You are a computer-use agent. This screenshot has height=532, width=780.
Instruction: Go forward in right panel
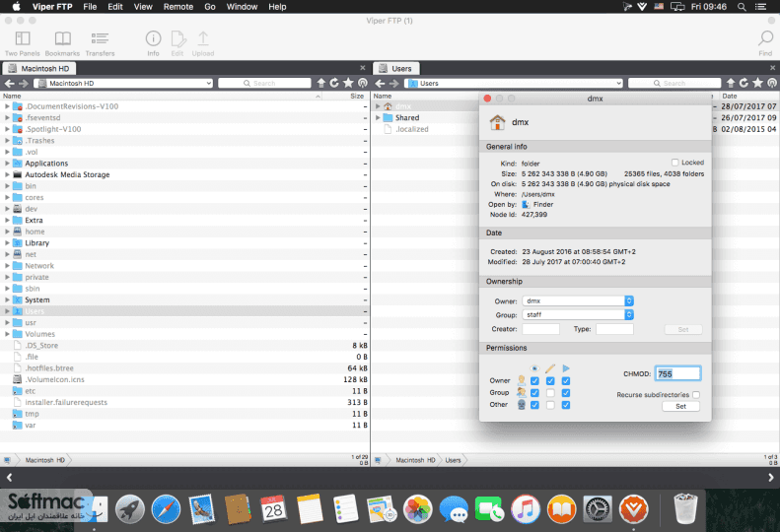point(393,83)
